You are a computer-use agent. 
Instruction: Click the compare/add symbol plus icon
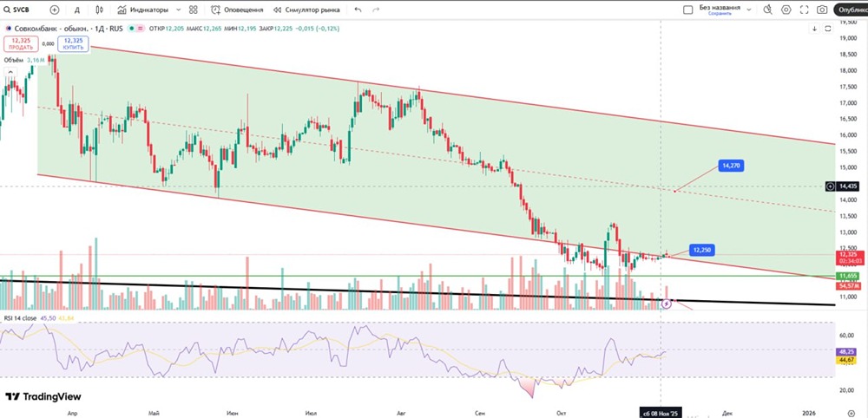[55, 10]
